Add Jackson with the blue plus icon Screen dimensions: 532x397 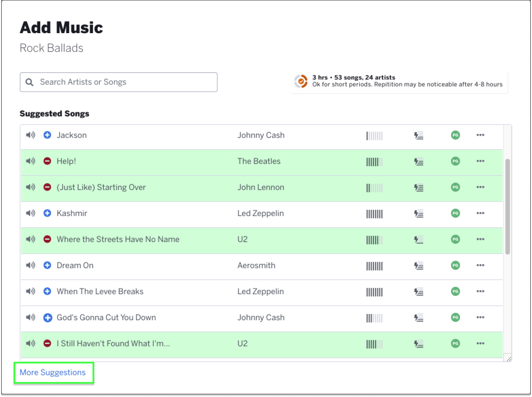click(47, 135)
